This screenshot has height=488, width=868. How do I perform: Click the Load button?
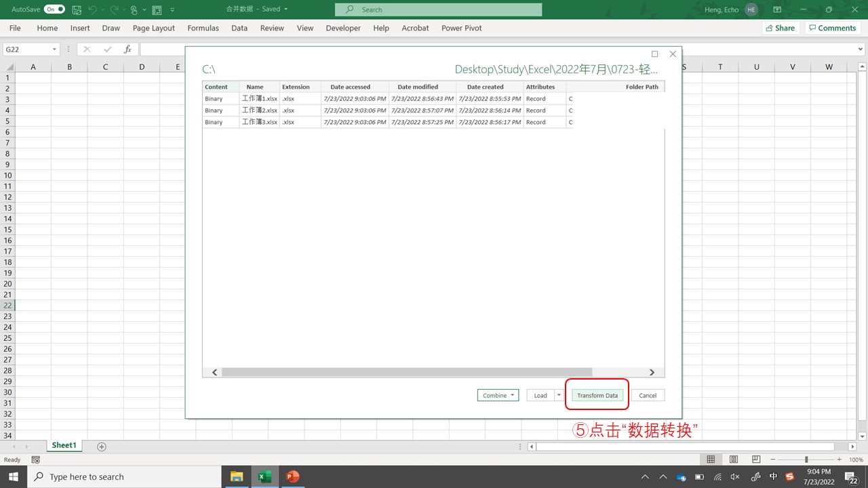[x=540, y=395]
